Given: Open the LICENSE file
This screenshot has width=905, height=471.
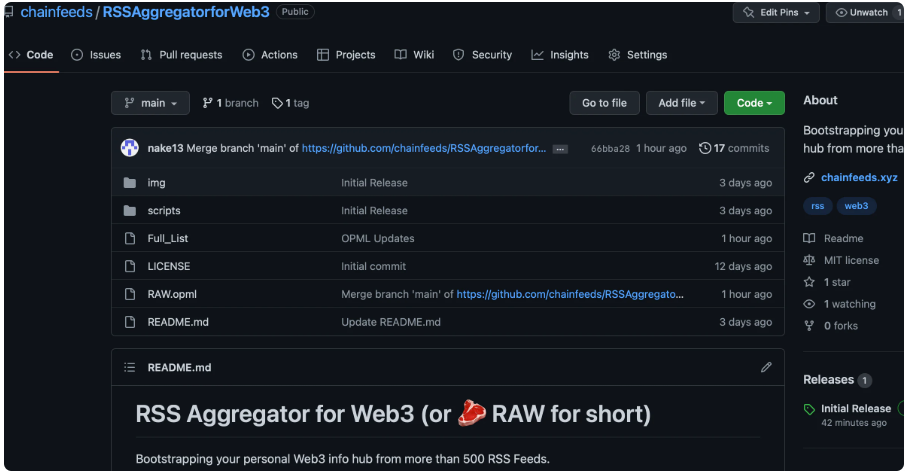Looking at the screenshot, I should [x=169, y=266].
